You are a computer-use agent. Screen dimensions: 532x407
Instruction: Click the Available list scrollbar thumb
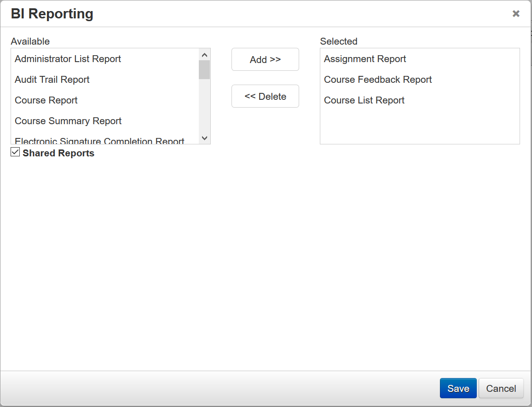pos(204,69)
